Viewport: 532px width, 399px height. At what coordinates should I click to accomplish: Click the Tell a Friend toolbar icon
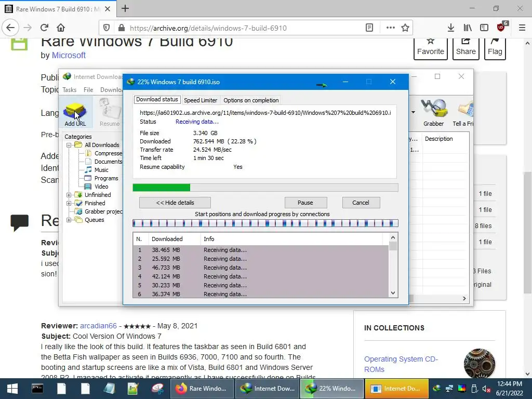click(x=463, y=114)
